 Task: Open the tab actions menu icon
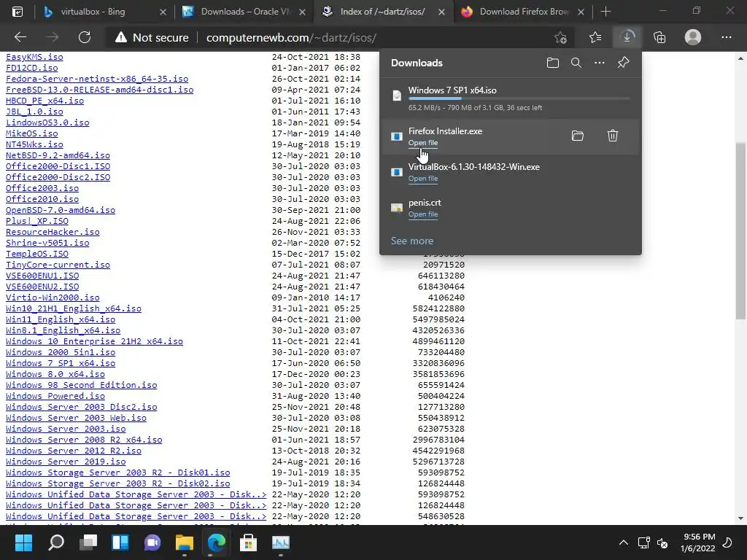(x=18, y=12)
